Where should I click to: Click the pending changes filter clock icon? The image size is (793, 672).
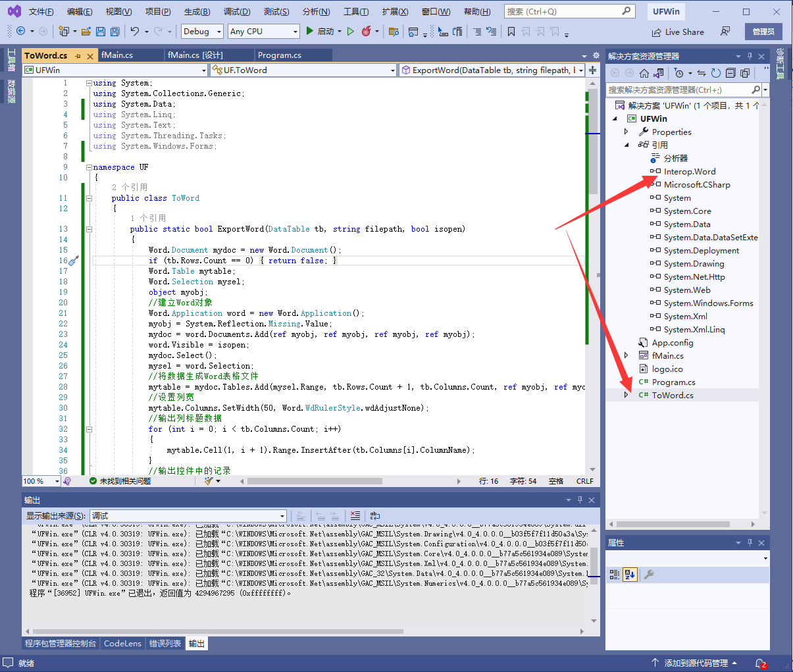pyautogui.click(x=679, y=73)
